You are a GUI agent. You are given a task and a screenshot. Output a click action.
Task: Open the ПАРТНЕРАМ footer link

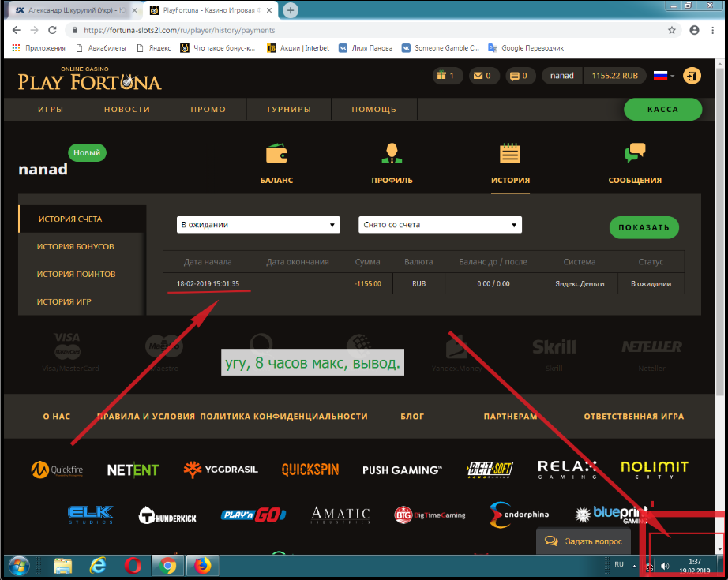pyautogui.click(x=510, y=416)
